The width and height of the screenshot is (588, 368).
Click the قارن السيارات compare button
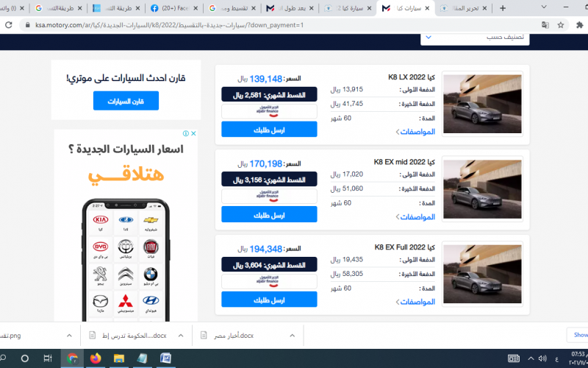coord(126,101)
